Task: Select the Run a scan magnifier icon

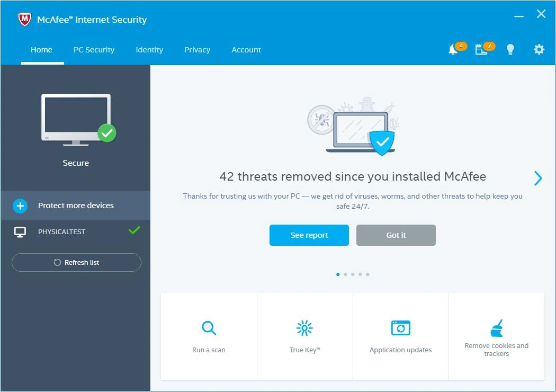Action: tap(209, 328)
